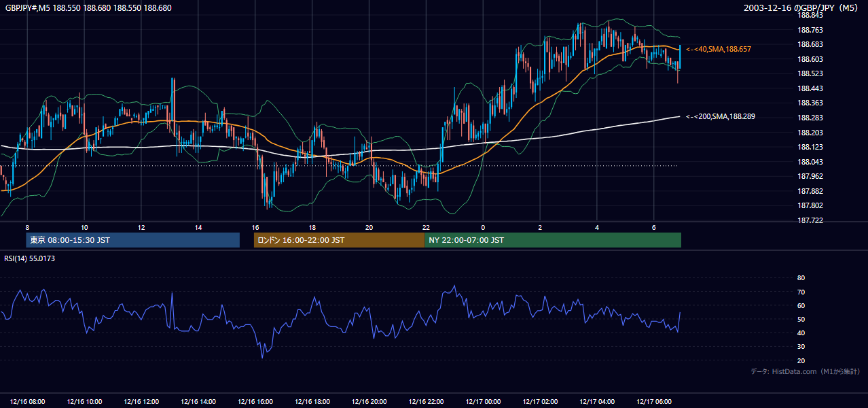Click the RSI(14) 55.0173 indicator label
Viewport: 868px width, 408px height.
29,258
